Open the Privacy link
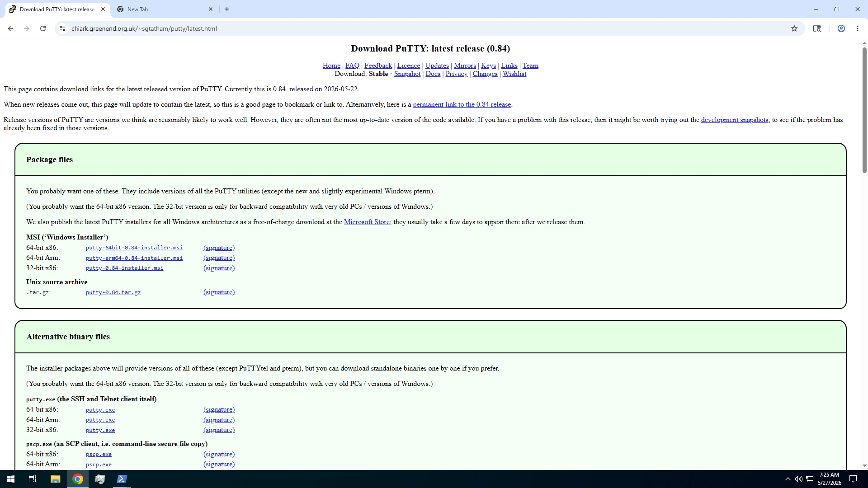868x488 pixels. point(456,74)
